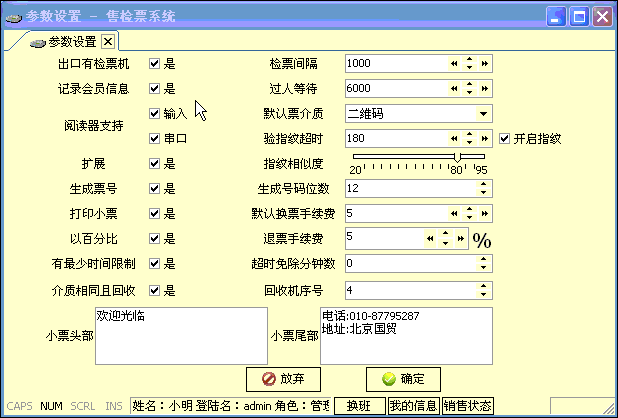Open 我的信息 in the status bar
The width and height of the screenshot is (618, 418).
(413, 406)
